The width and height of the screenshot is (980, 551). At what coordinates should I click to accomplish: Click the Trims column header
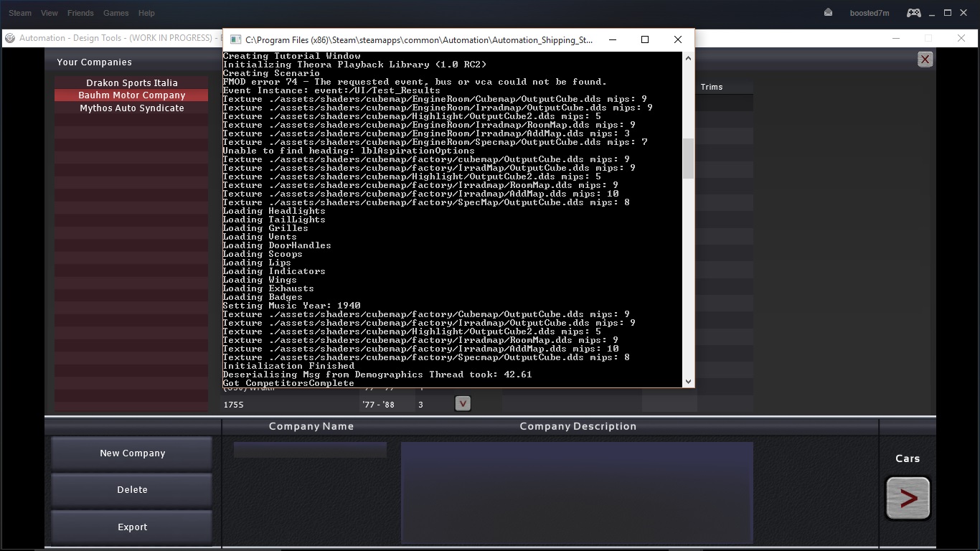click(x=712, y=87)
